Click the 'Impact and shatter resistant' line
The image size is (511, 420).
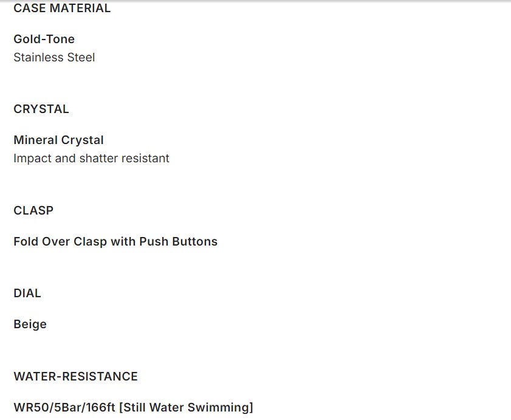coord(91,159)
